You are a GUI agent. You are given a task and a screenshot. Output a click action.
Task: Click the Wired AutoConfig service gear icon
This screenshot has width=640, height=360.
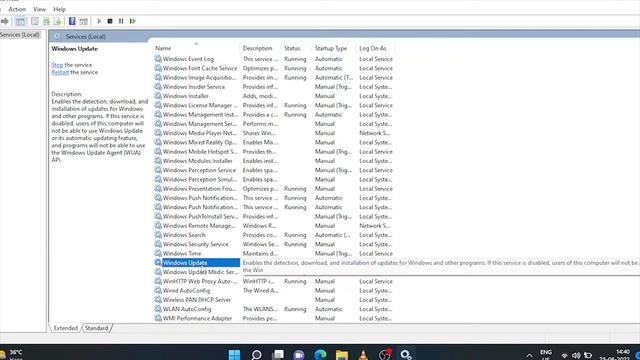(x=158, y=291)
